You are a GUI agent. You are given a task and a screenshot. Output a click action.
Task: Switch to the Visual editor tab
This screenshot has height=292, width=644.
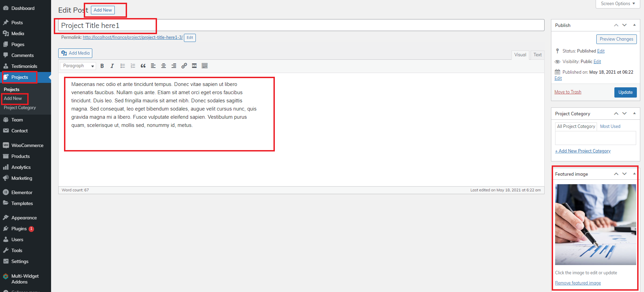click(x=520, y=55)
